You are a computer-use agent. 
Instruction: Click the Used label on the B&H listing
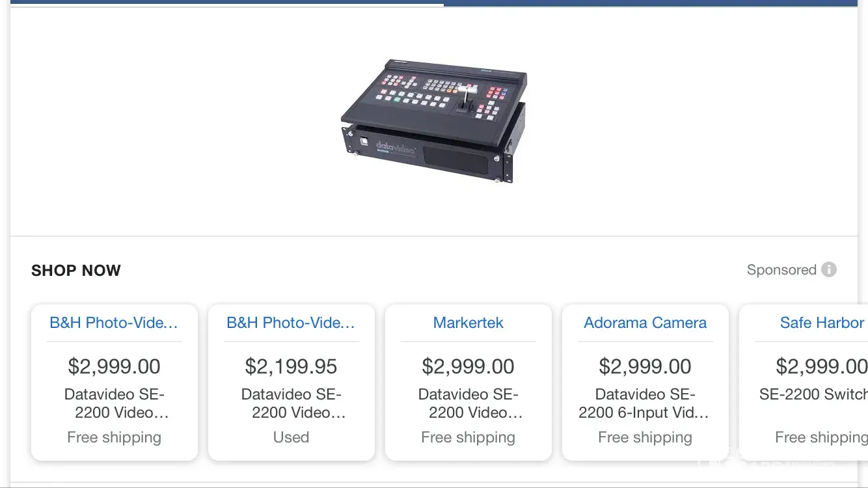coord(291,437)
